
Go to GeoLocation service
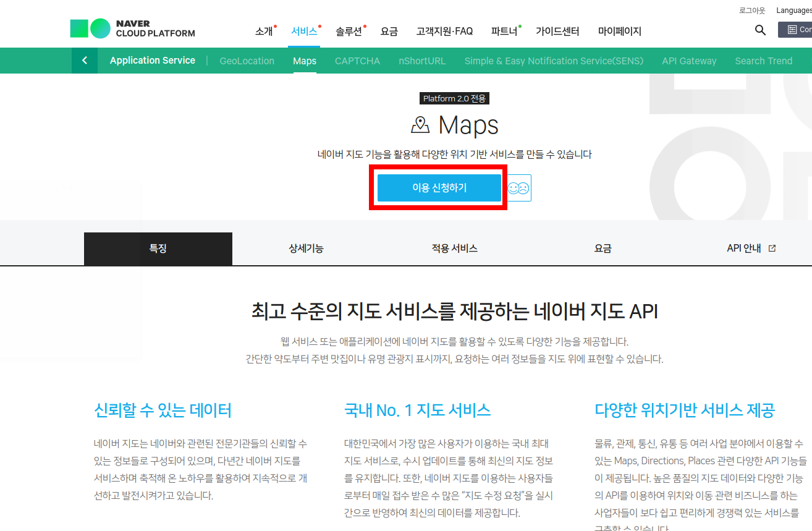[247, 61]
